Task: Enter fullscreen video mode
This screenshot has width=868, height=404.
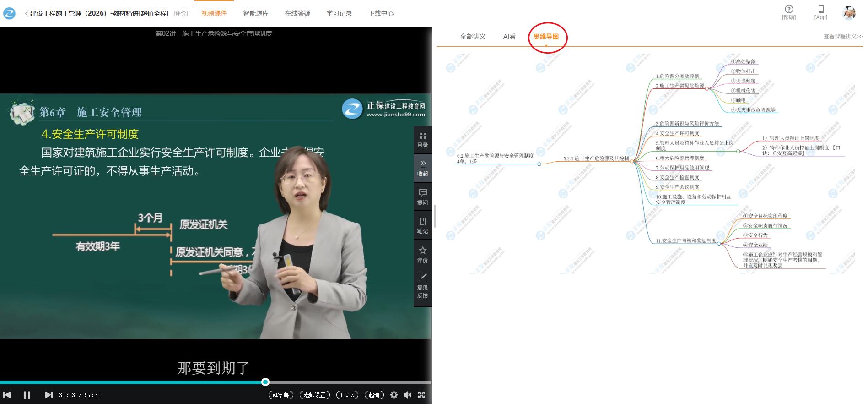Action: [x=421, y=395]
